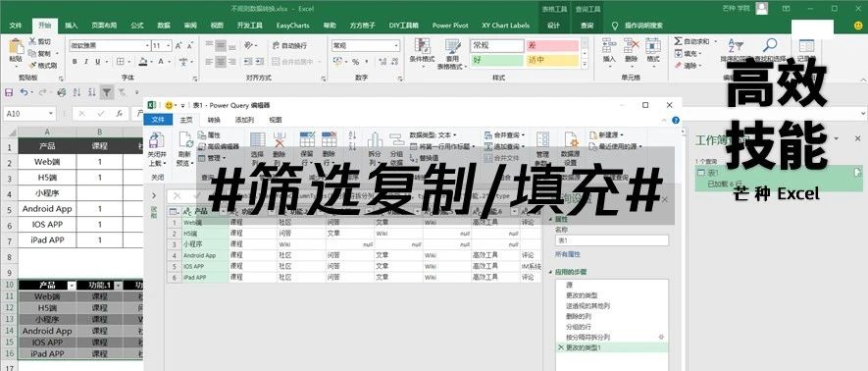This screenshot has width=868, height=371.
Task: Open the font size dropdown
Action: (x=169, y=45)
